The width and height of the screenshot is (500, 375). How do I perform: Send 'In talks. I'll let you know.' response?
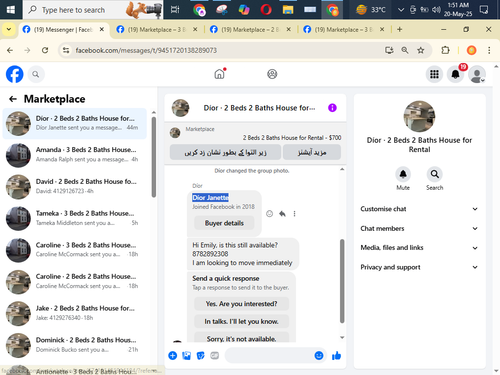point(241,321)
